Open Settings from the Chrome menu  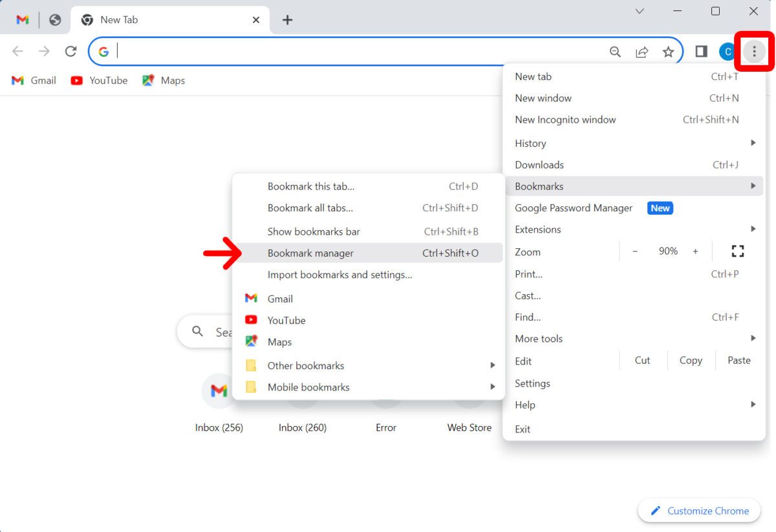click(x=532, y=383)
